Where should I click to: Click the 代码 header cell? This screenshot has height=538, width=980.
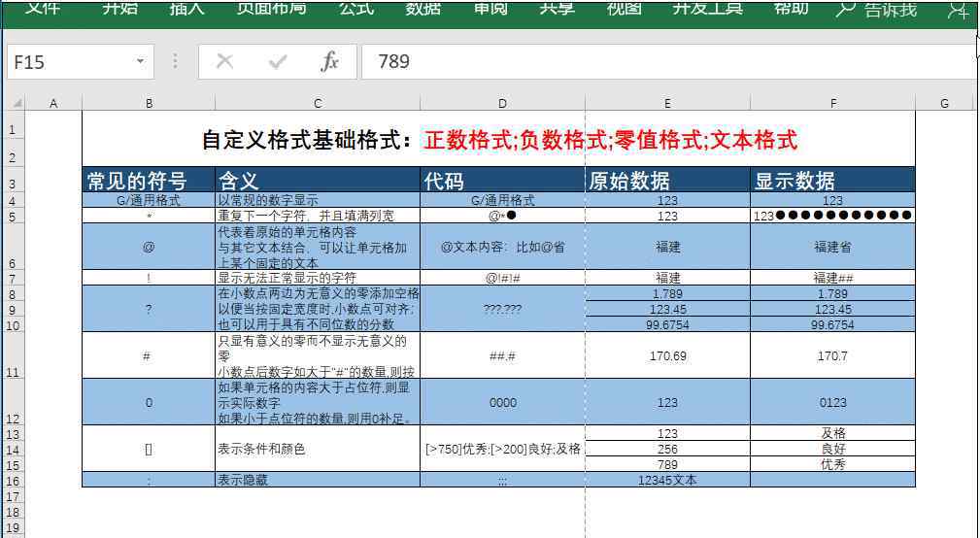[x=502, y=180]
